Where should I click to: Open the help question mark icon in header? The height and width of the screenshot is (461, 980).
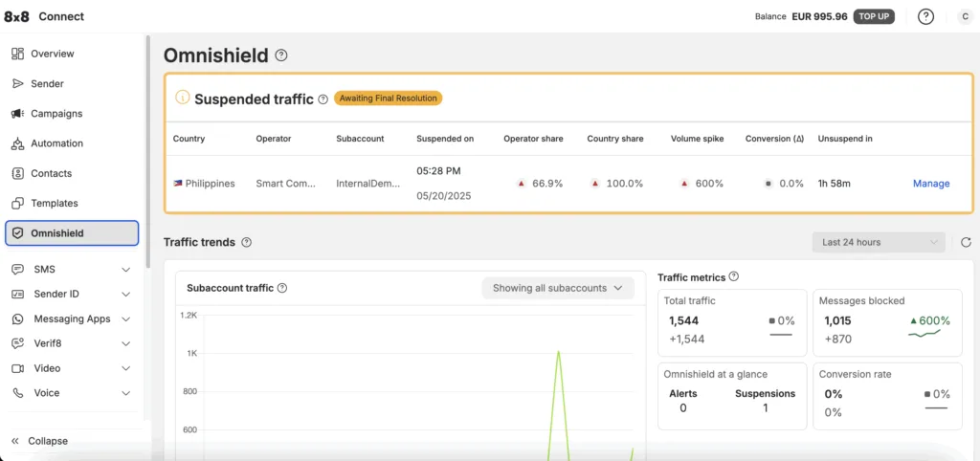pyautogui.click(x=925, y=17)
